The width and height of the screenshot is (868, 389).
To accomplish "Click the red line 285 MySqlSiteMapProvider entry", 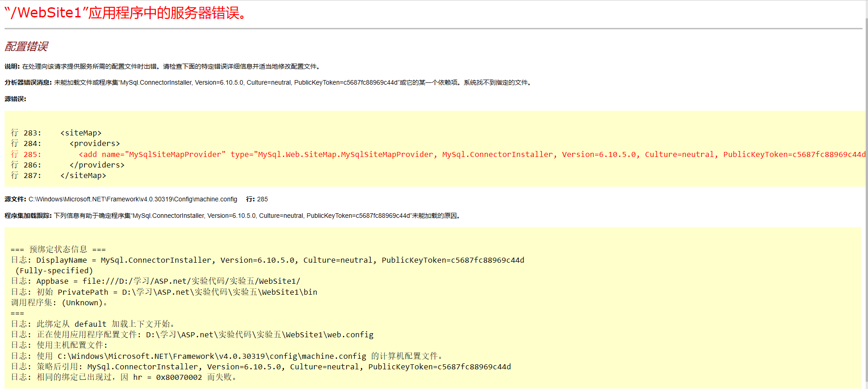I will 438,154.
